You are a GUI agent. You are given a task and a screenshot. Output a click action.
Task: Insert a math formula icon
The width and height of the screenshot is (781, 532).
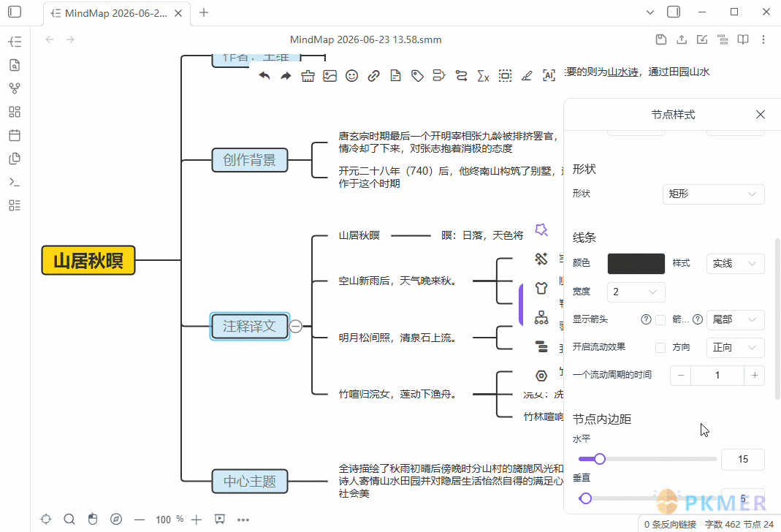pos(483,76)
